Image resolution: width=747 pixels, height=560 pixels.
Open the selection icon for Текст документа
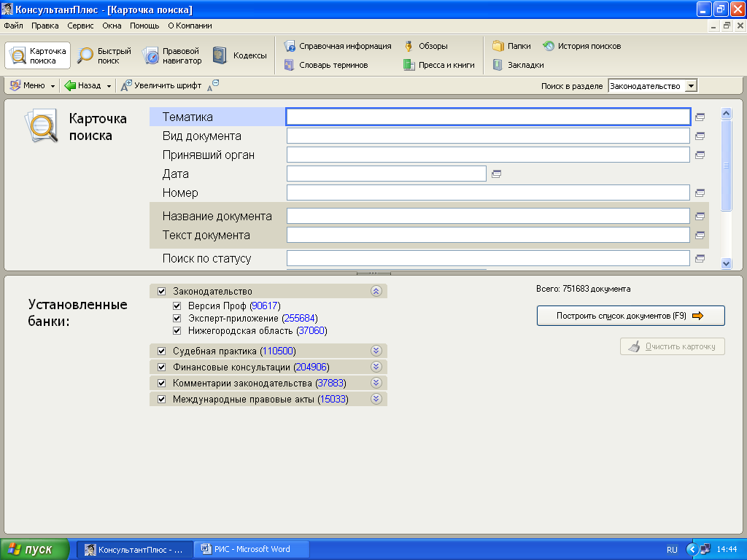click(x=700, y=236)
